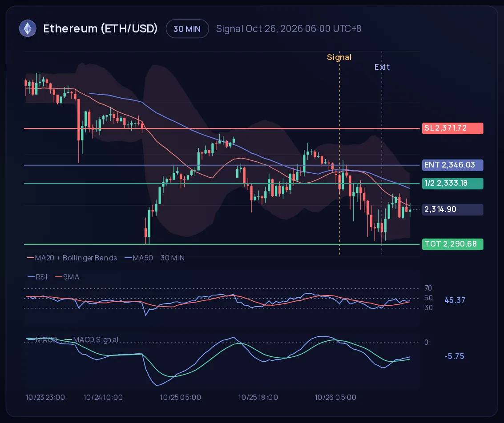Viewport: 504px width, 423px height.
Task: Click the RSI 70 axis label
Action: pyautogui.click(x=428, y=288)
